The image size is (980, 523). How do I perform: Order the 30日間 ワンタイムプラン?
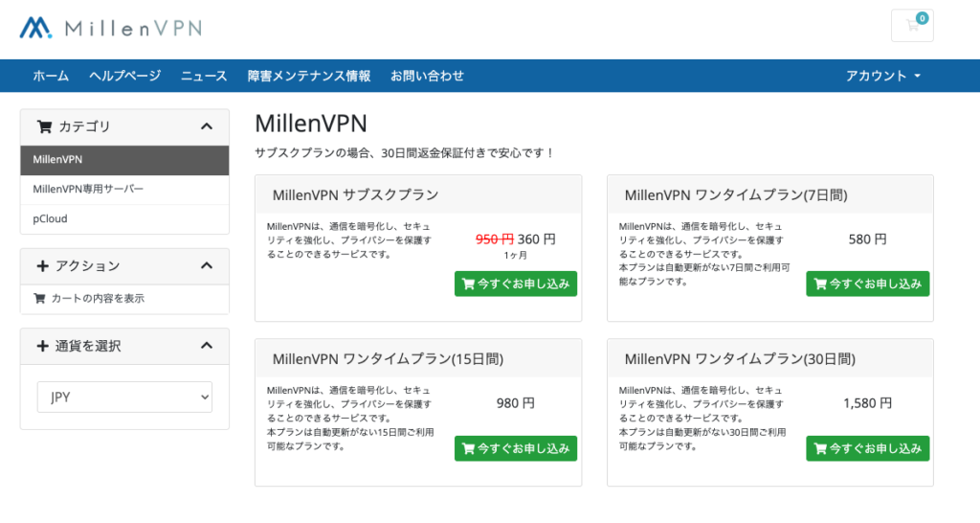click(x=867, y=448)
